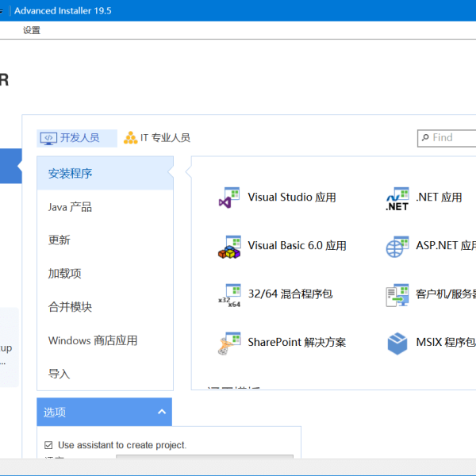Pick the ASP.NET application globe icon
The height and width of the screenshot is (476, 476).
click(x=397, y=247)
